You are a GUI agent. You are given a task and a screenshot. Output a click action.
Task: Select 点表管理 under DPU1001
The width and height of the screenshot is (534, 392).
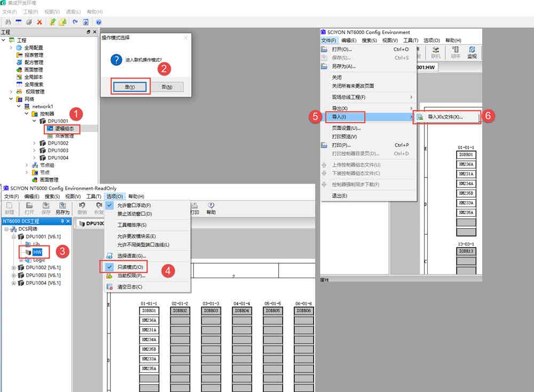tap(65, 136)
